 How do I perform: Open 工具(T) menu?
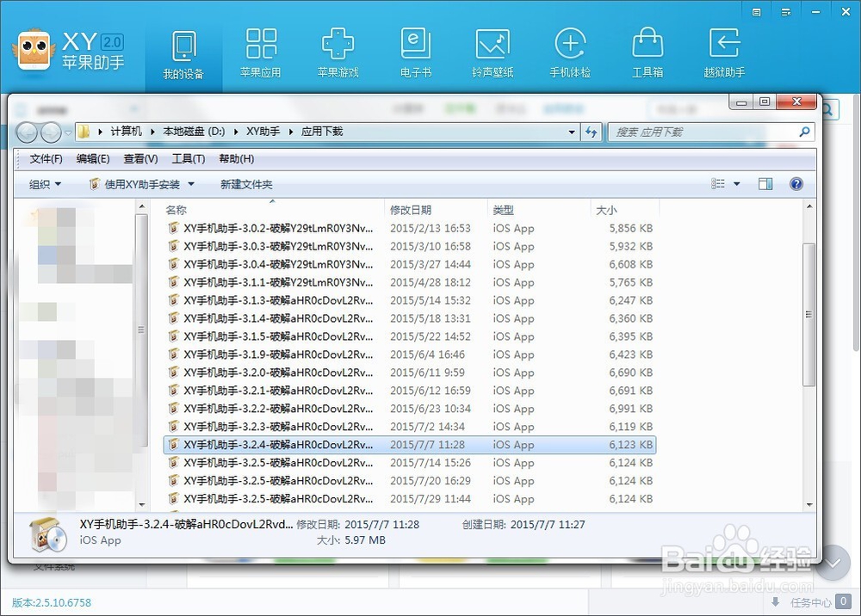(x=189, y=158)
